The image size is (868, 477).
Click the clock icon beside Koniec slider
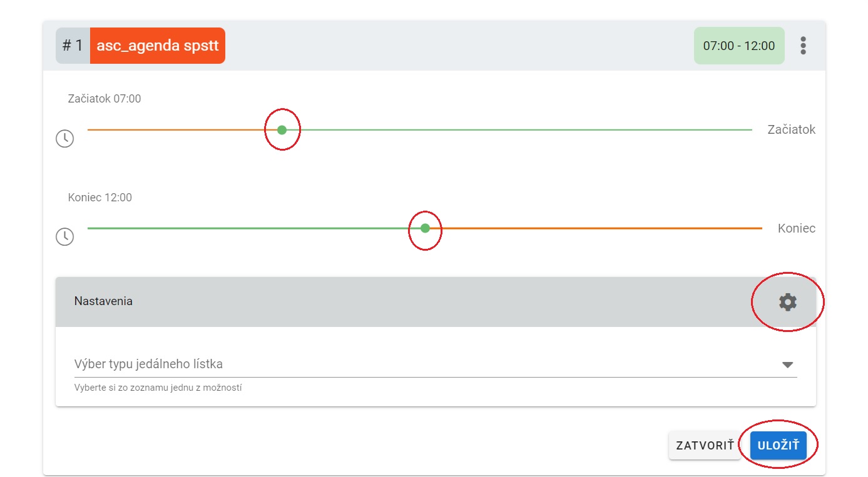click(65, 236)
